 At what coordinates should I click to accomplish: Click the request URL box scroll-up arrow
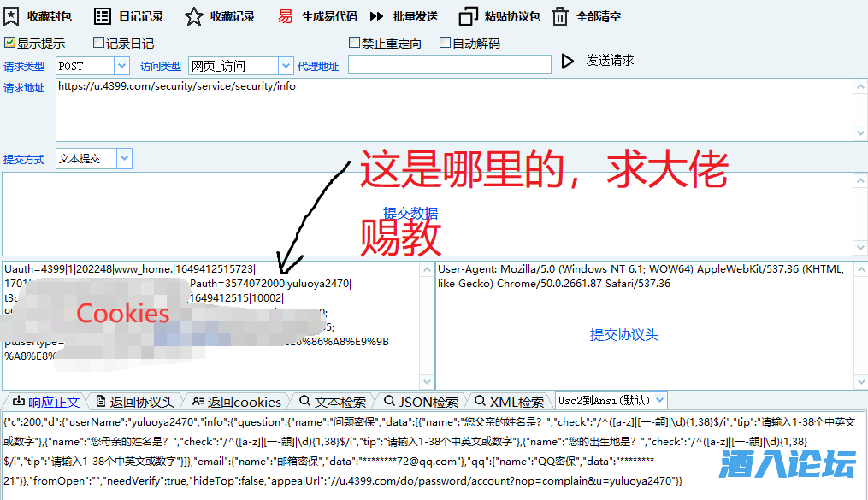pyautogui.click(x=860, y=86)
